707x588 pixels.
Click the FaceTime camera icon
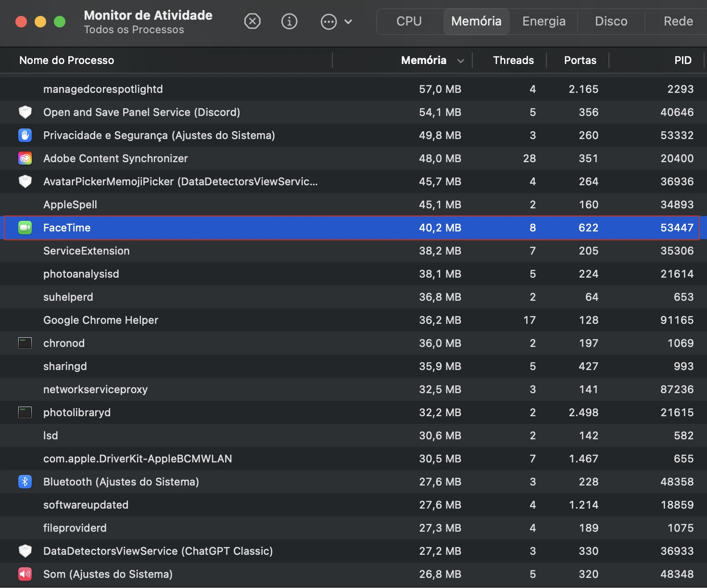click(x=25, y=228)
